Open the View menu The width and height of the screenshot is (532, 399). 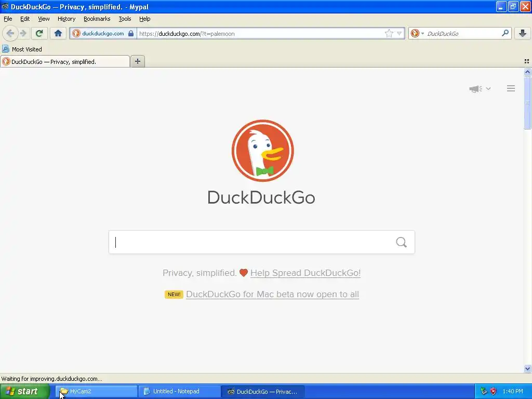(44, 19)
